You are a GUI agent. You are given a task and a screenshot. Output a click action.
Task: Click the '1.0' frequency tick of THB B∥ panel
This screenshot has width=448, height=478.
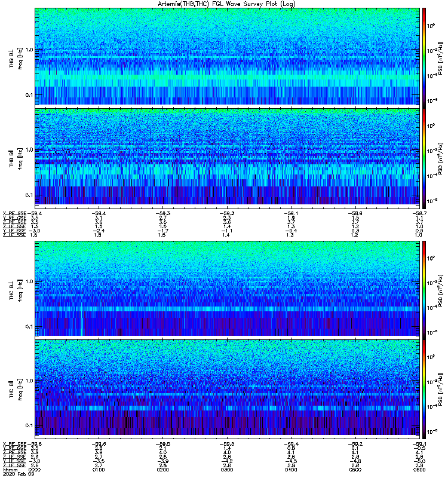click(x=29, y=150)
